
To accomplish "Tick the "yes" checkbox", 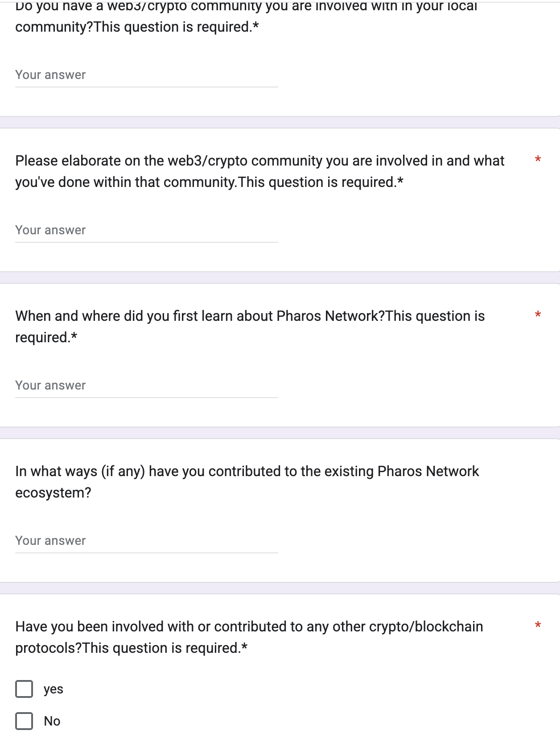I will coord(24,689).
